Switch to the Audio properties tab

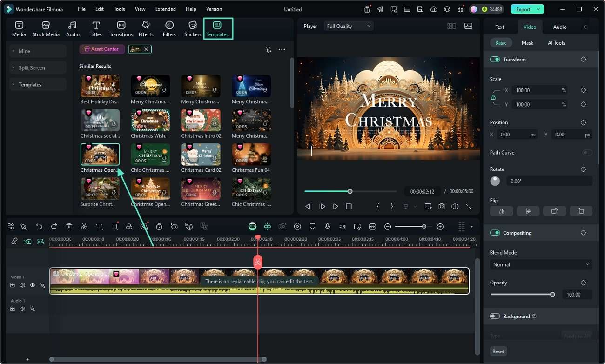click(560, 27)
